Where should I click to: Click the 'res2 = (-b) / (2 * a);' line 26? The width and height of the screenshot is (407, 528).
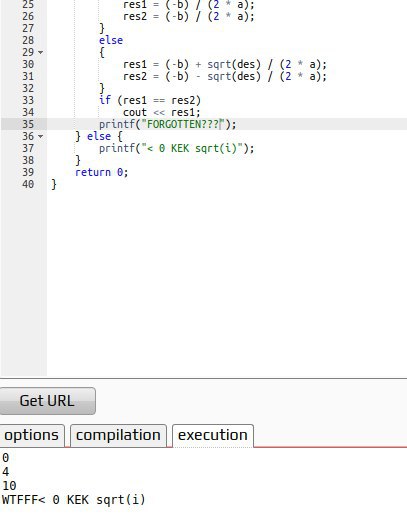click(189, 16)
